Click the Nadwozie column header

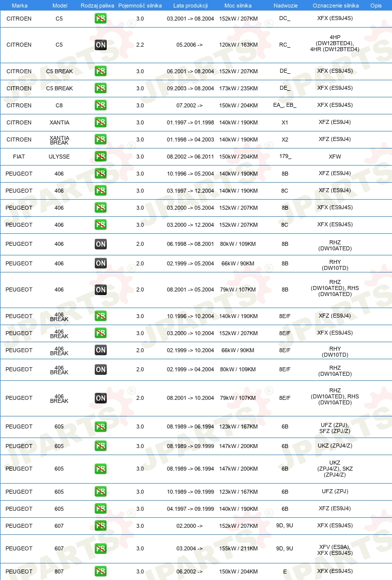[x=286, y=6]
